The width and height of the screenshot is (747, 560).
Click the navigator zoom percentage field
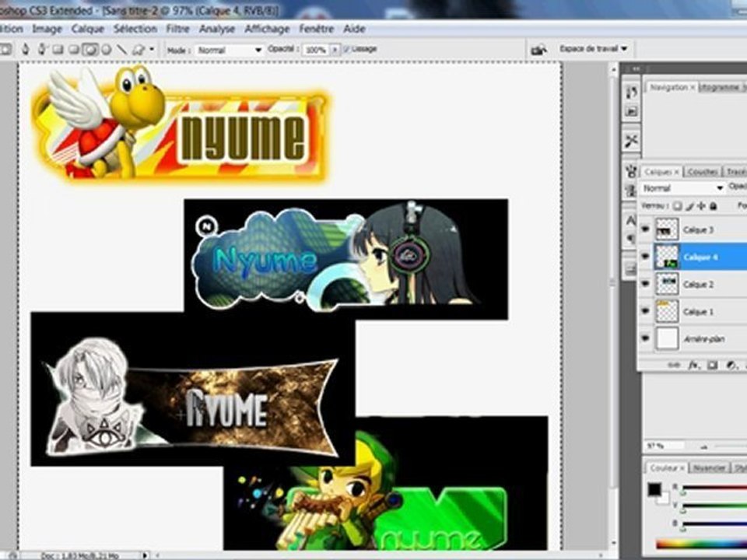[x=664, y=446]
